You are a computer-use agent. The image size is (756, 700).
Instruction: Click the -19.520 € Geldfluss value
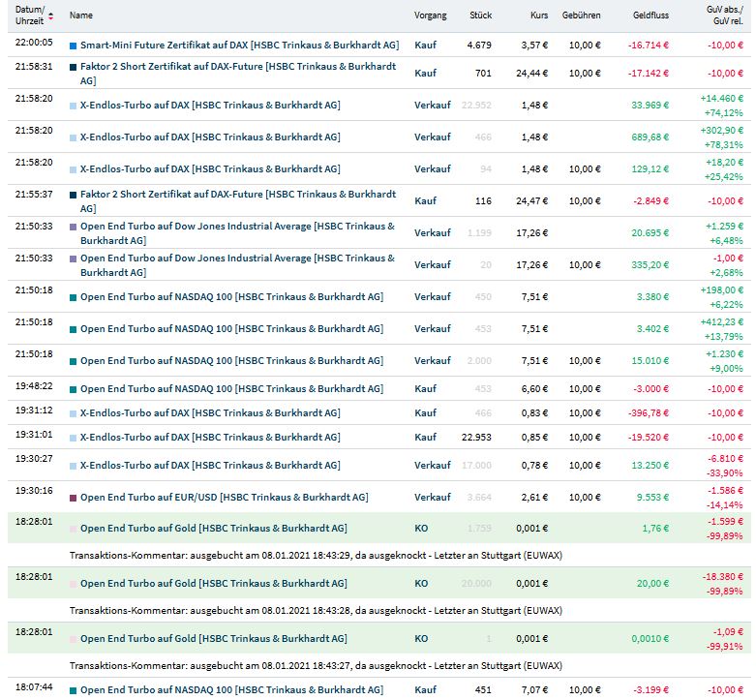click(648, 438)
